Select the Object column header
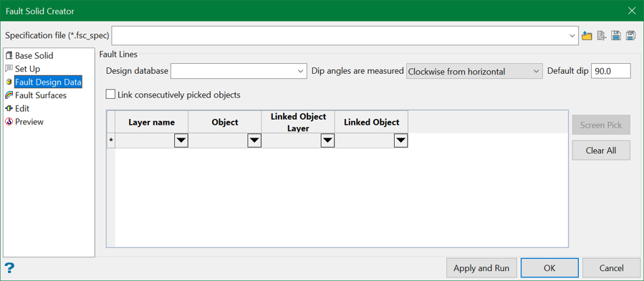Image resolution: width=644 pixels, height=281 pixels. 225,122
